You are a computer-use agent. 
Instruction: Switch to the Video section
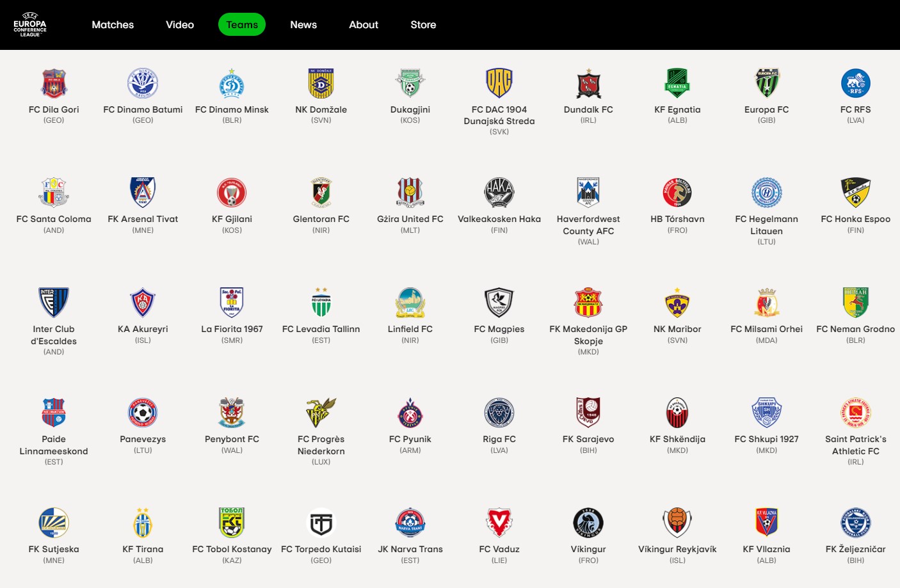tap(180, 25)
